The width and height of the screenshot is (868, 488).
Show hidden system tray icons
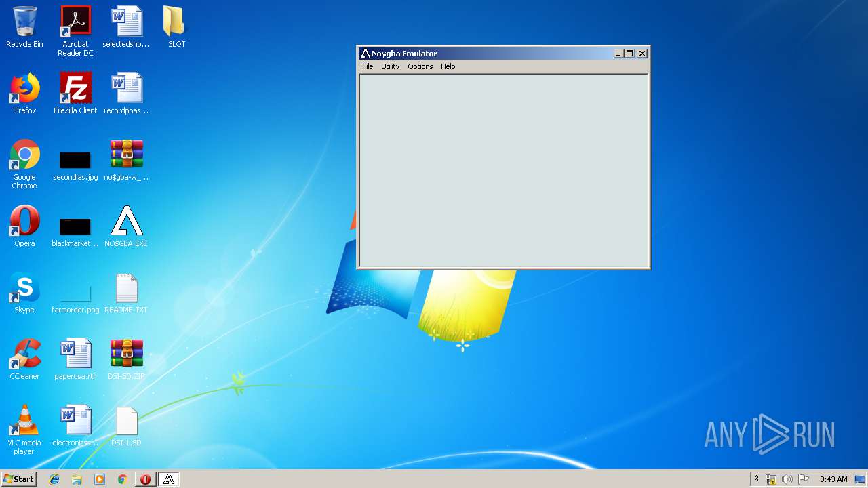coord(756,479)
